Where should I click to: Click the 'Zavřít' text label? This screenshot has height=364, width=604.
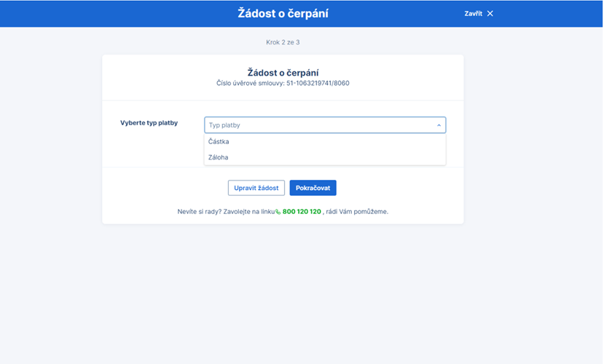pos(473,14)
